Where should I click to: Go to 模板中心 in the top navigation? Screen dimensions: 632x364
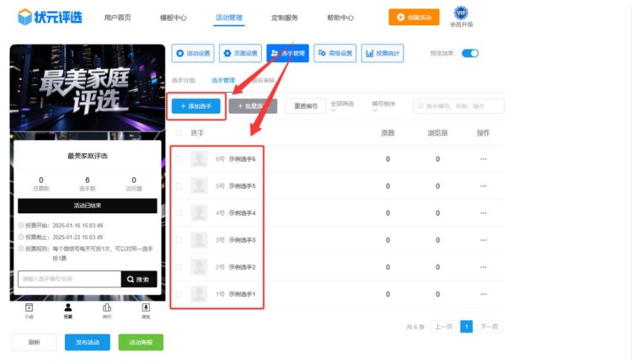[x=173, y=18]
